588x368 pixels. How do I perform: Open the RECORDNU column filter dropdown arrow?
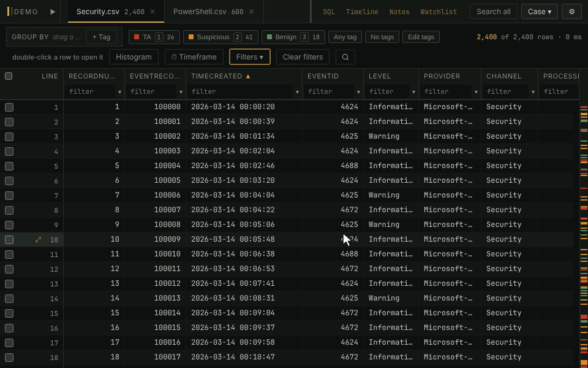click(x=119, y=91)
